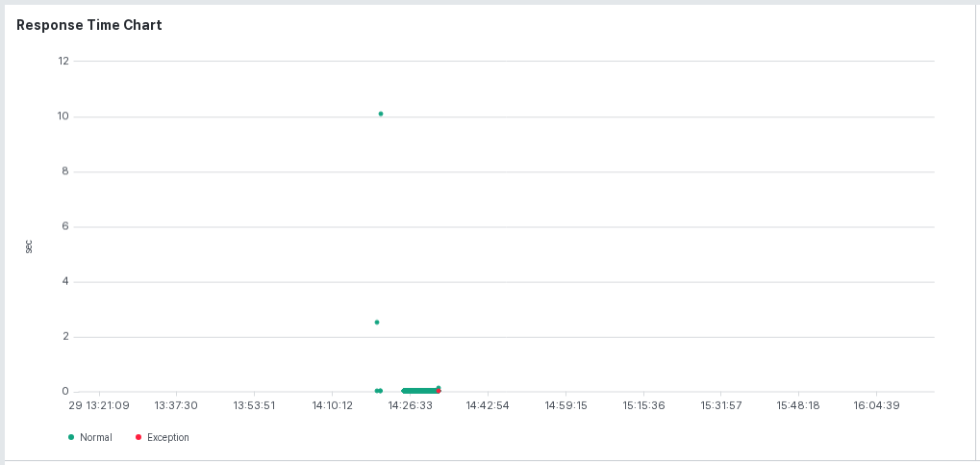Select the green data point near 10 sec
The image size is (980, 465).
click(x=381, y=114)
